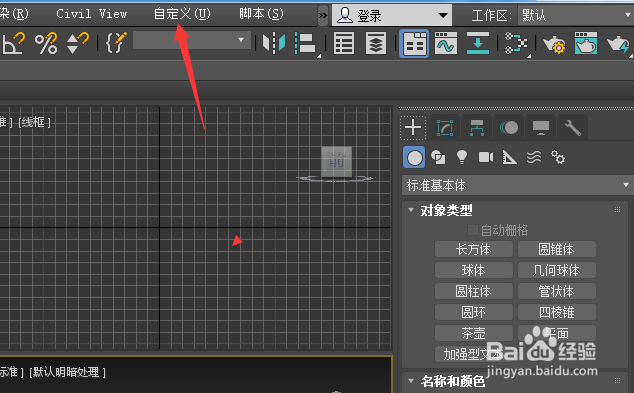Image resolution: width=634 pixels, height=393 pixels.
Task: Open the 工作区 默认 dropdown
Action: [576, 15]
